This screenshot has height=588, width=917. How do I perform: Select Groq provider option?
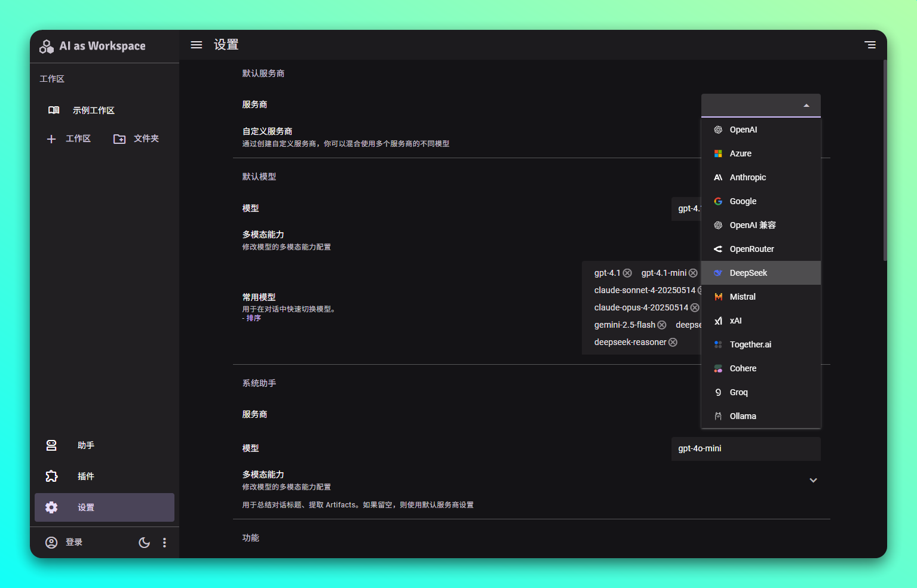pos(761,392)
